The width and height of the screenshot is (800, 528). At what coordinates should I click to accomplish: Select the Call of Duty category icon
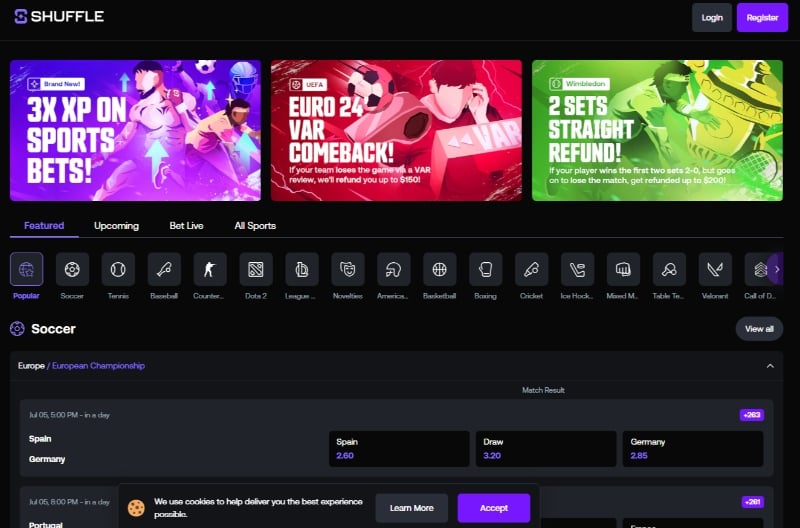[758, 269]
